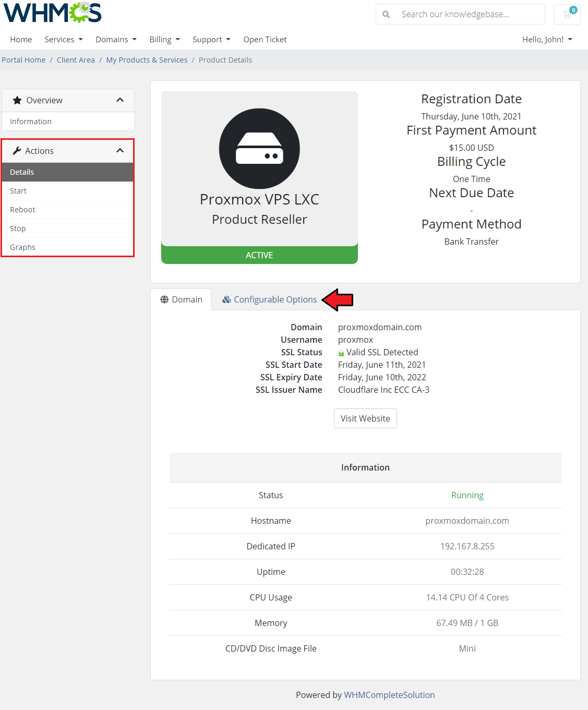The height and width of the screenshot is (710, 588).
Task: Open the WHMCompleteSolution footer link
Action: click(x=389, y=695)
